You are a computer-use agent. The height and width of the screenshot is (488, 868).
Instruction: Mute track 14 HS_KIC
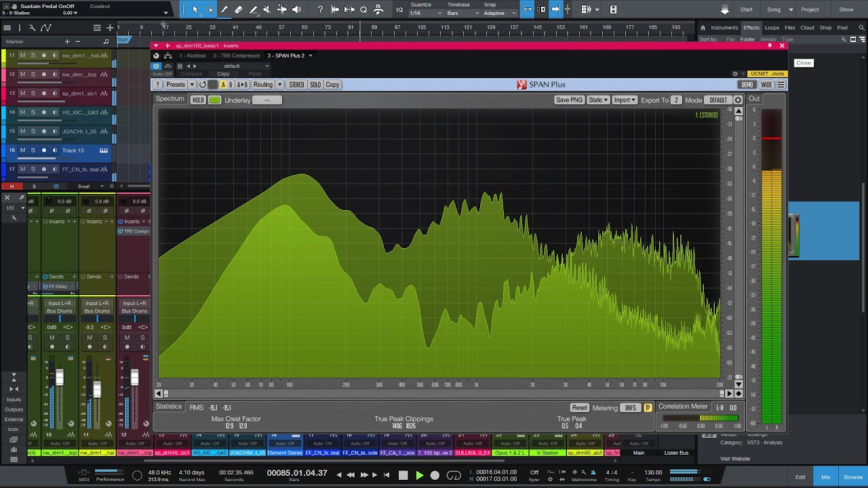tap(22, 112)
